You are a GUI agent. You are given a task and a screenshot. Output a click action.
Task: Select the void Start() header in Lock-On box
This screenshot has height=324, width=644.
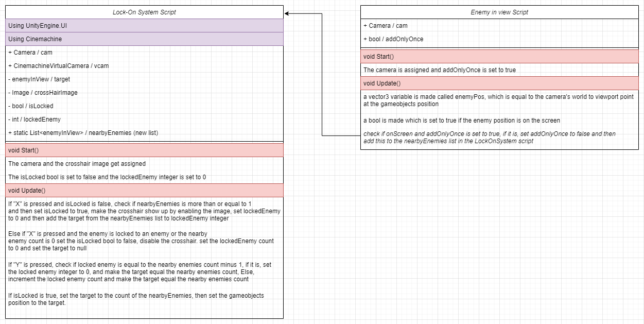[x=144, y=150]
